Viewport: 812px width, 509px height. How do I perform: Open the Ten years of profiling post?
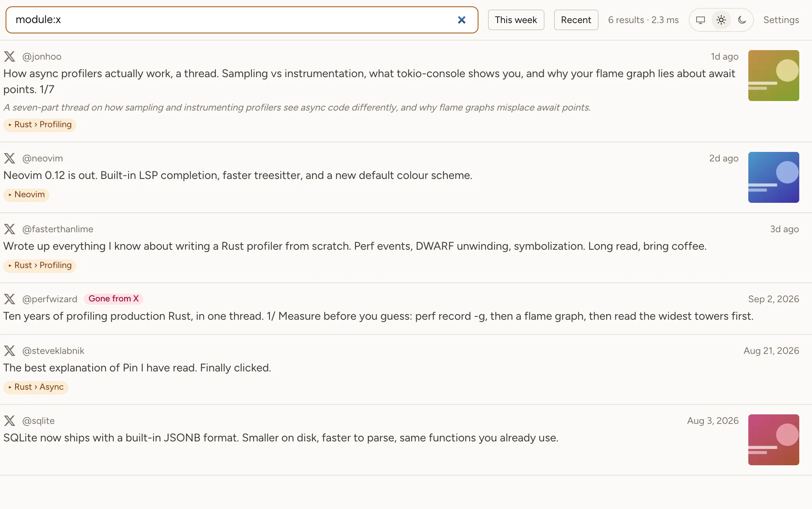(379, 316)
